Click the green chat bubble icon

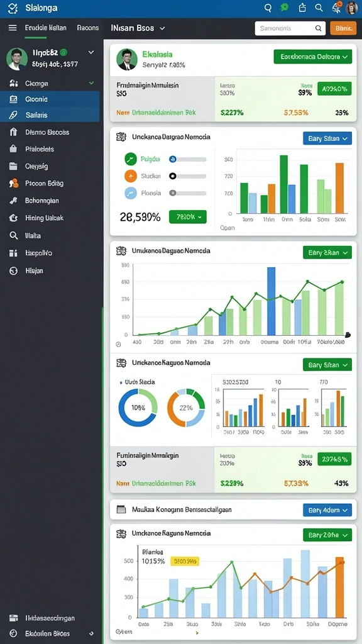284,8
